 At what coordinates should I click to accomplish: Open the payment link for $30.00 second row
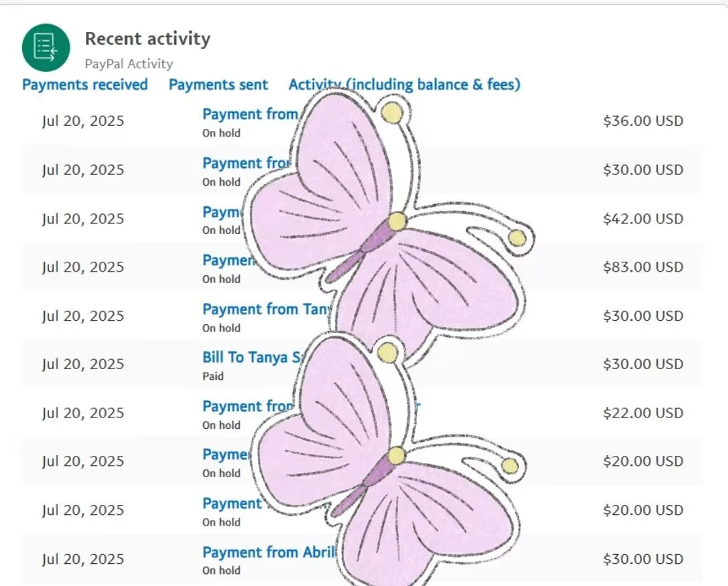pyautogui.click(x=246, y=163)
